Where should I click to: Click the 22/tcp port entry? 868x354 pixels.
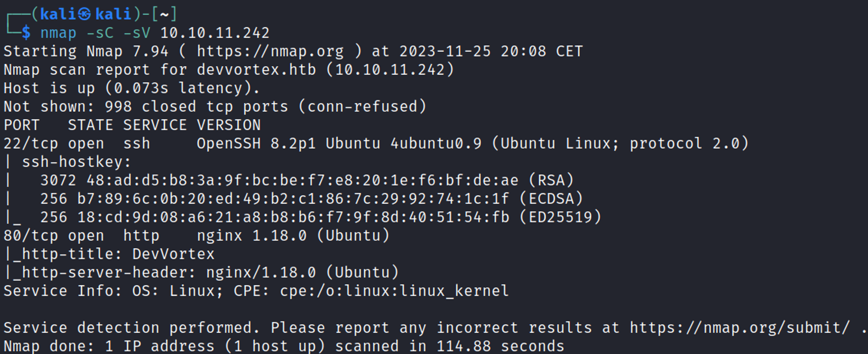(30, 143)
